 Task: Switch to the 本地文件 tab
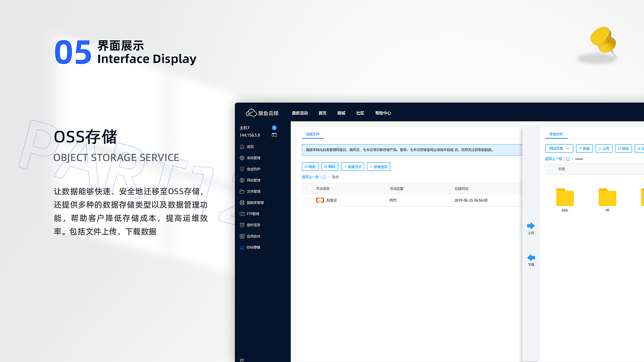click(x=556, y=135)
